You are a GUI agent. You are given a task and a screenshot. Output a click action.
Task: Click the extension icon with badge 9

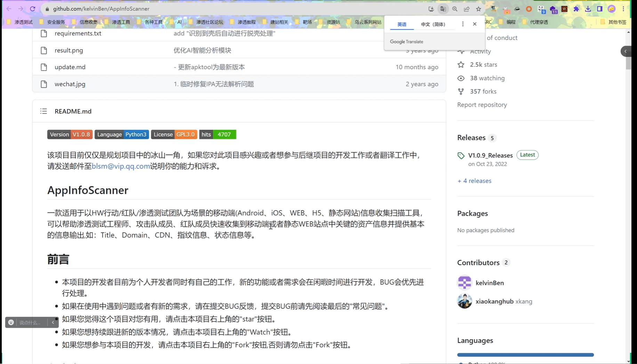(541, 9)
